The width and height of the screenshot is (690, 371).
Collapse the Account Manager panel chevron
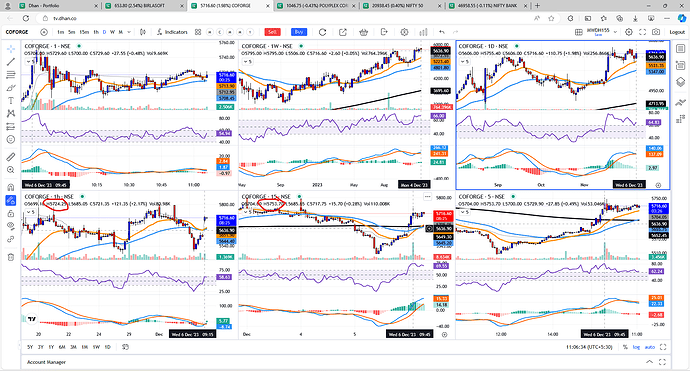click(x=650, y=362)
